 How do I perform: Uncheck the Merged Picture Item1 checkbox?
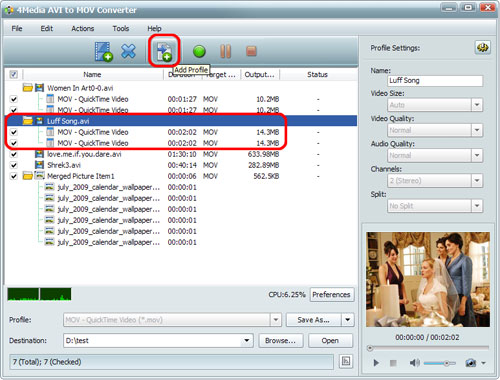point(14,176)
